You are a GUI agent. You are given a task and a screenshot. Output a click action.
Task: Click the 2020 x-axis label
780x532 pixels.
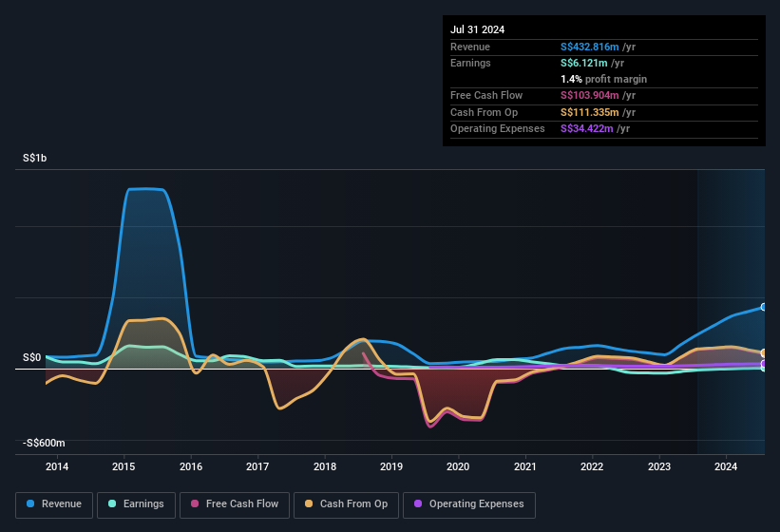(x=458, y=466)
